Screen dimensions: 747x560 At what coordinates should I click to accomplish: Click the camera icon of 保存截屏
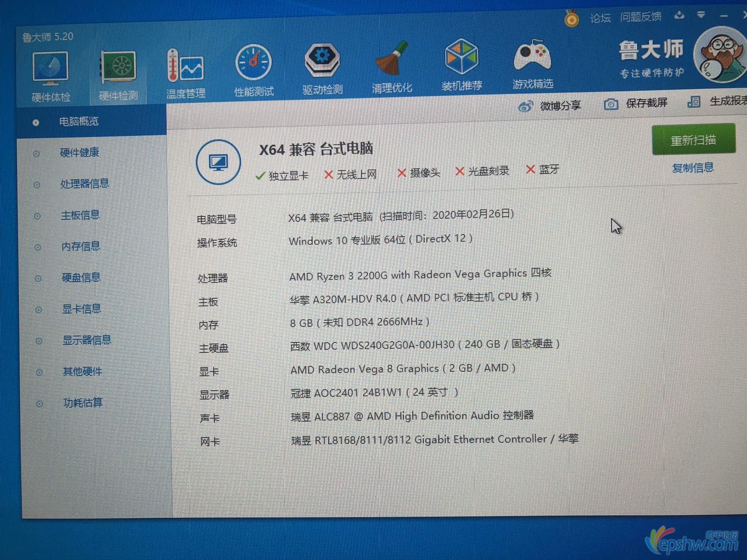click(611, 104)
